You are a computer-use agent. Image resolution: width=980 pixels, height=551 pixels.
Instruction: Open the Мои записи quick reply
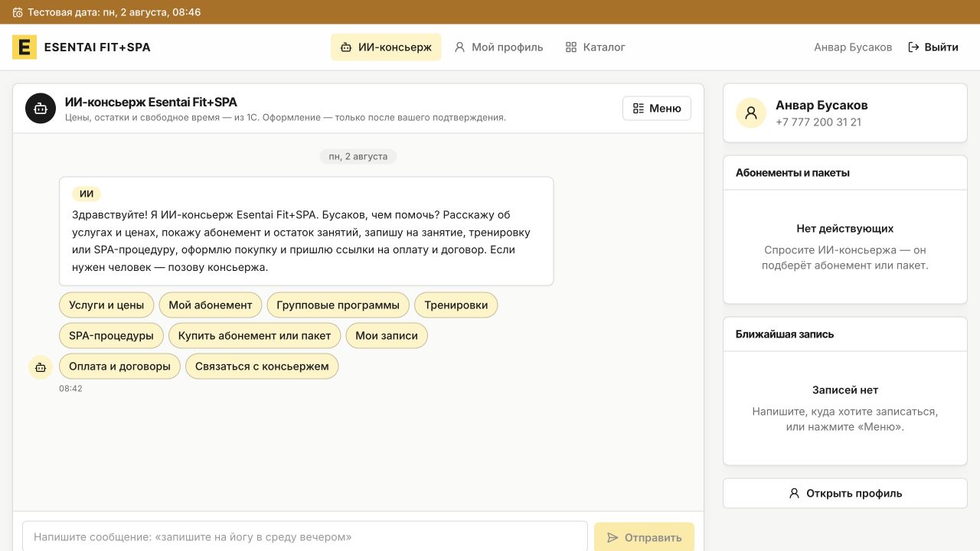(387, 335)
